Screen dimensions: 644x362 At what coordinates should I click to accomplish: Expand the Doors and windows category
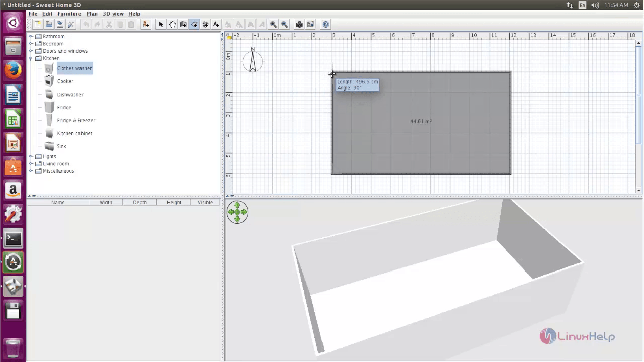pyautogui.click(x=31, y=51)
